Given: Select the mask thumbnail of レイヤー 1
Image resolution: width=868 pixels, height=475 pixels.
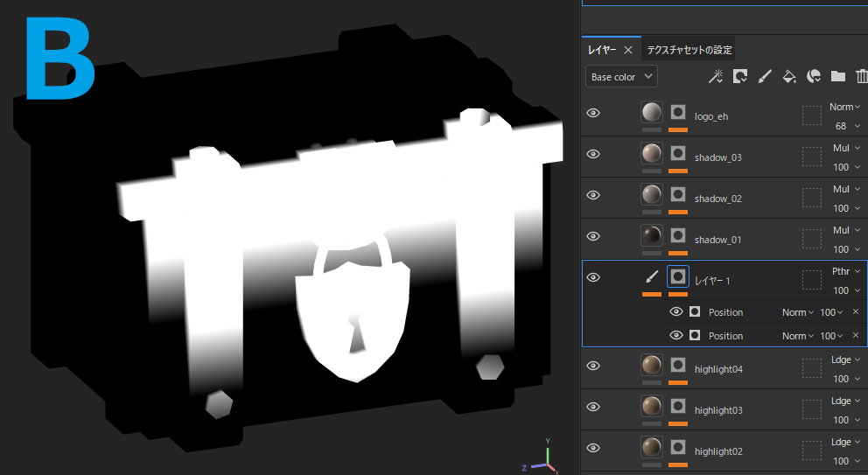Looking at the screenshot, I should [x=678, y=277].
